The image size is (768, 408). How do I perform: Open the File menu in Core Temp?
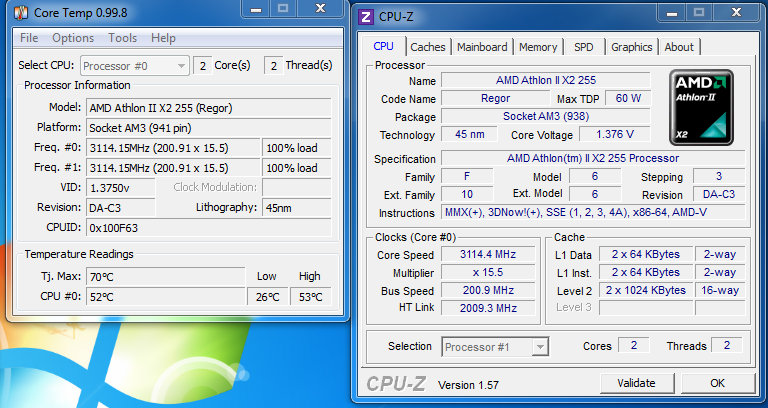point(29,38)
